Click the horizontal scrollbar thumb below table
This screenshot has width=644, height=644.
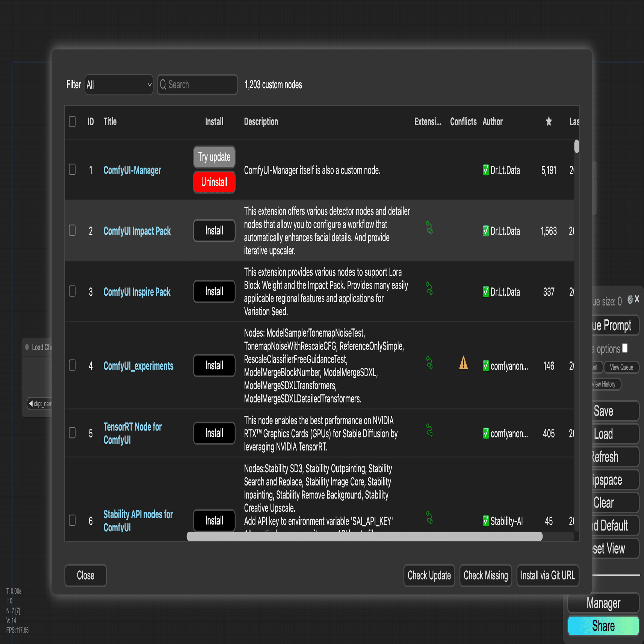click(x=364, y=536)
